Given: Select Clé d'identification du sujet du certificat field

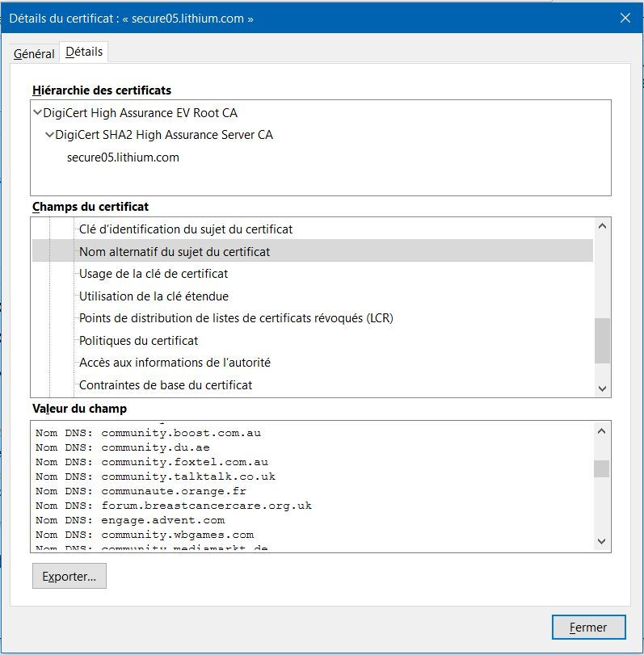Looking at the screenshot, I should (x=186, y=229).
